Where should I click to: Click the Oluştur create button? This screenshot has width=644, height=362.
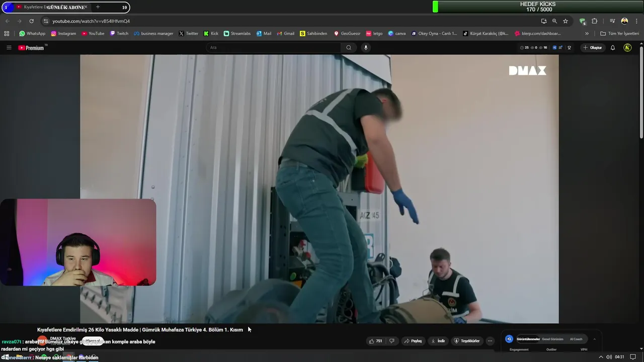[593, 48]
